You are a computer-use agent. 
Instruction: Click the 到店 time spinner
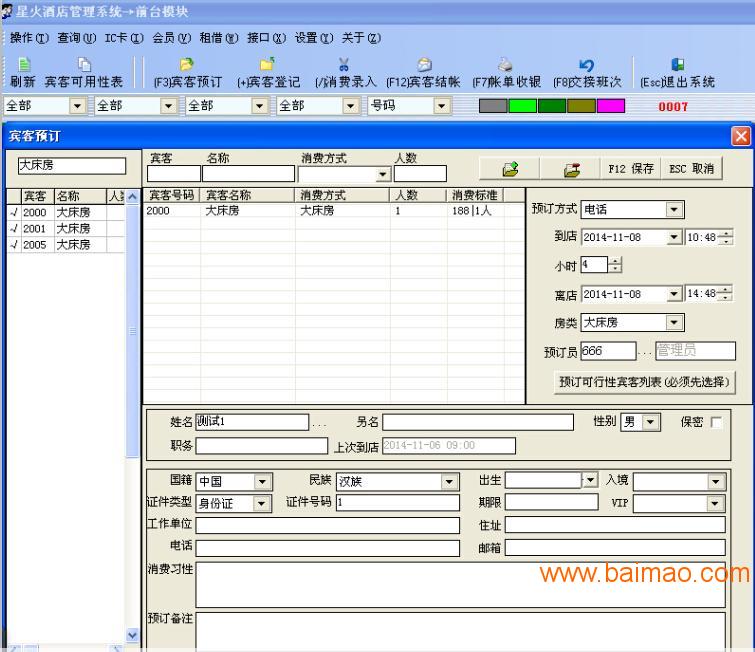tap(725, 237)
